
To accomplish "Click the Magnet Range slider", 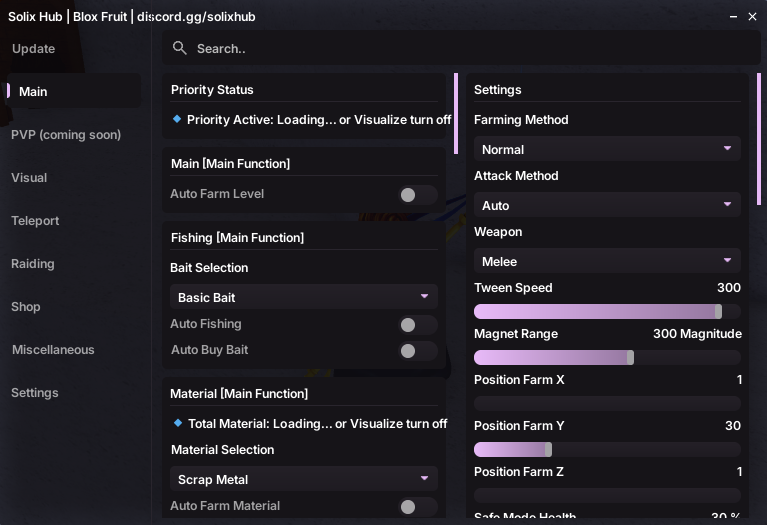I will point(607,357).
